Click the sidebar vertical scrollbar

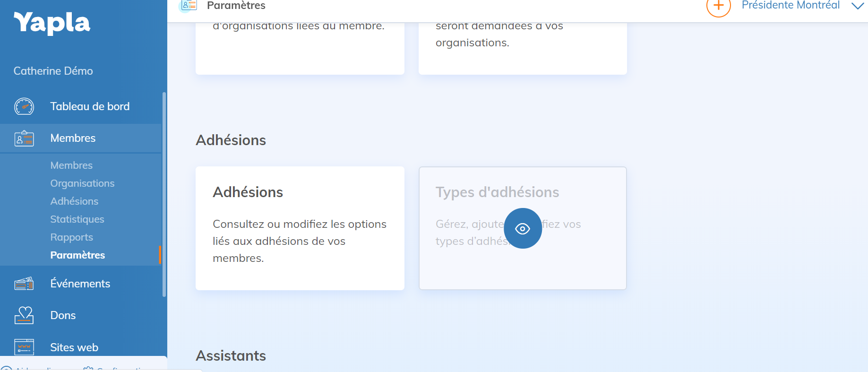click(x=164, y=194)
